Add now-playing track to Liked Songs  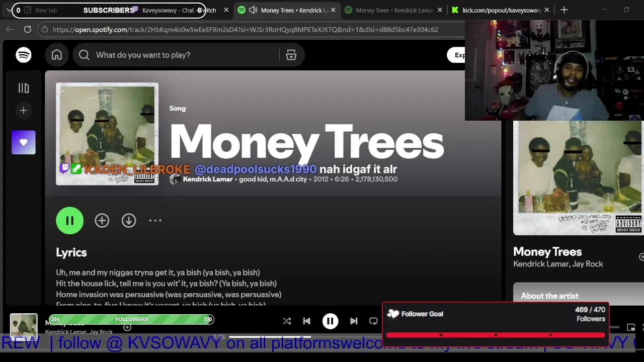click(x=127, y=327)
